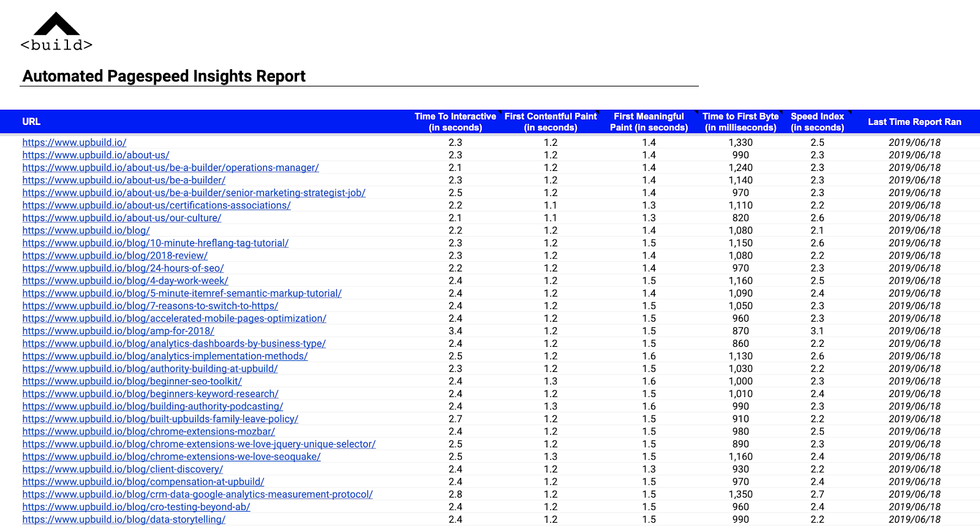The height and width of the screenshot is (527, 980).
Task: Click the First Contentful Paint header
Action: (x=550, y=121)
